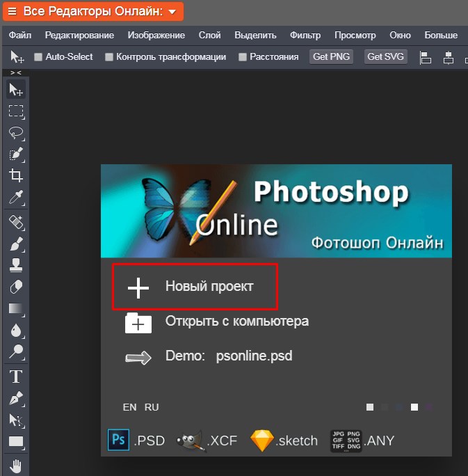
Task: Select the Path Selection tool
Action: click(x=16, y=420)
